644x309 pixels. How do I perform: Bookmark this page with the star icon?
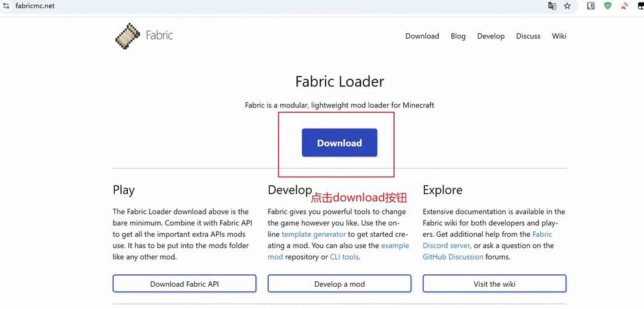pos(567,6)
